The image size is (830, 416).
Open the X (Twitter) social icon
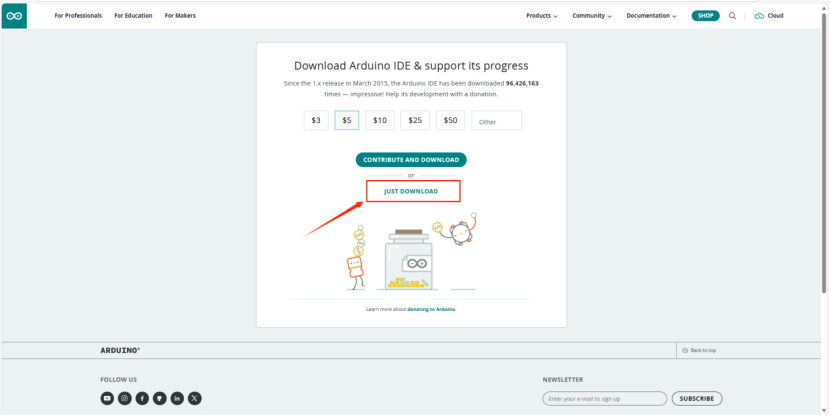(194, 398)
